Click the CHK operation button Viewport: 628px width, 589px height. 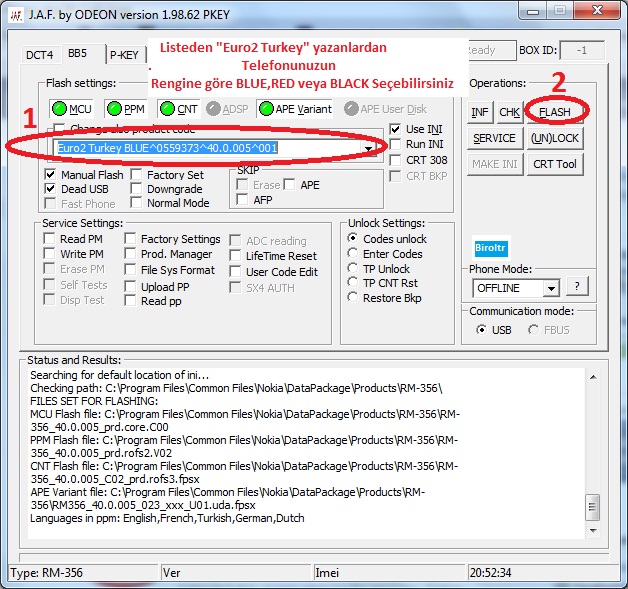click(509, 112)
